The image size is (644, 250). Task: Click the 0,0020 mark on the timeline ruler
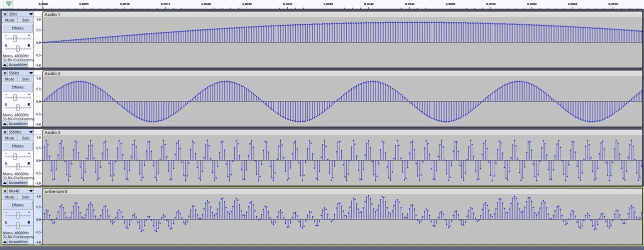206,4
